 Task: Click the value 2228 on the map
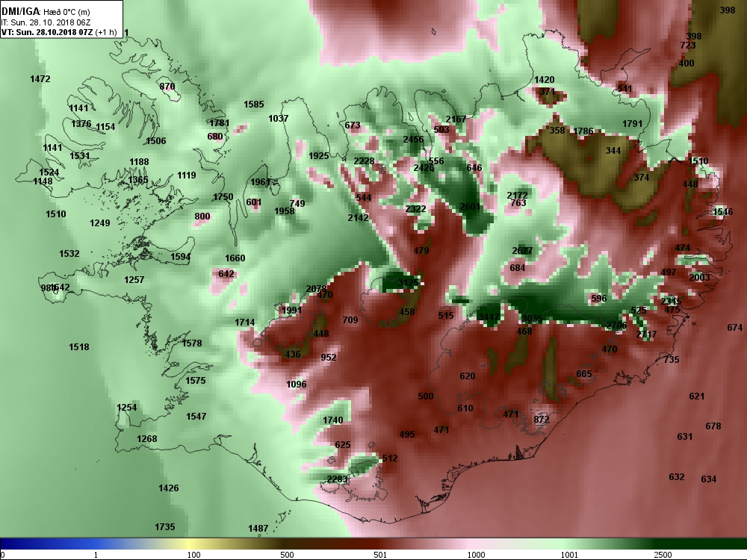tap(364, 161)
